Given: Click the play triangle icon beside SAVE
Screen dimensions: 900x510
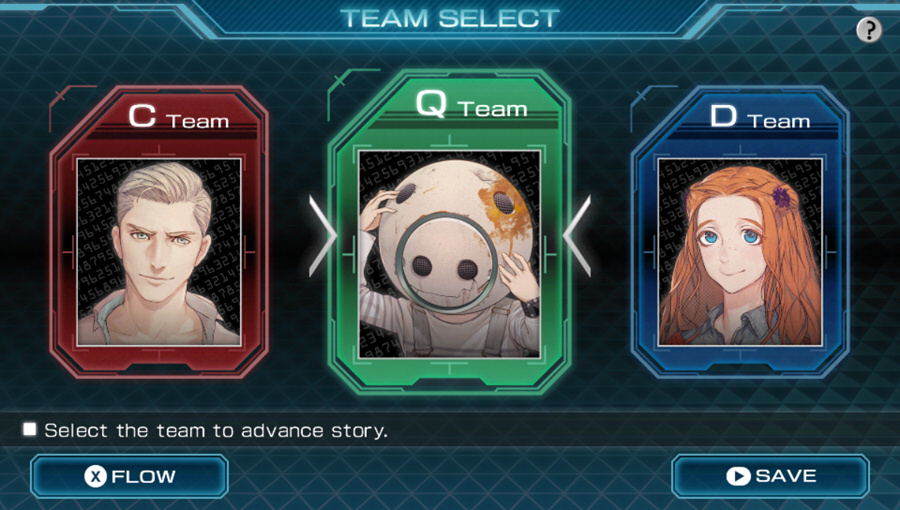Looking at the screenshot, I should 738,476.
